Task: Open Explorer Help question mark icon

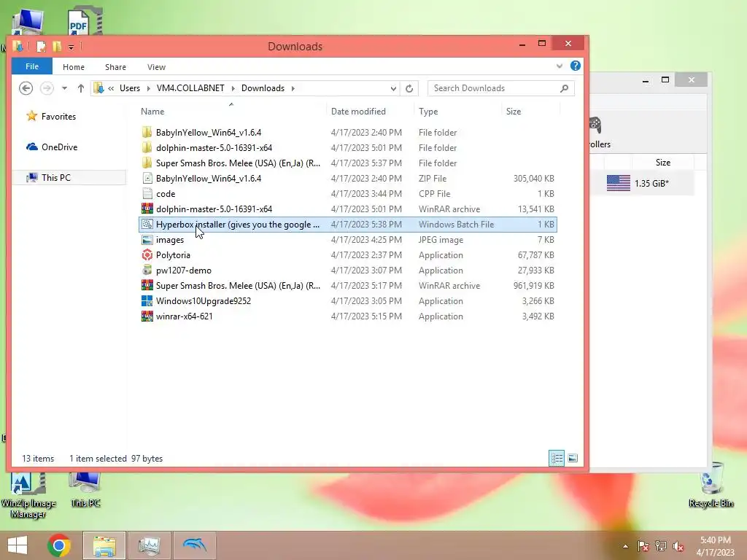Action: [576, 66]
